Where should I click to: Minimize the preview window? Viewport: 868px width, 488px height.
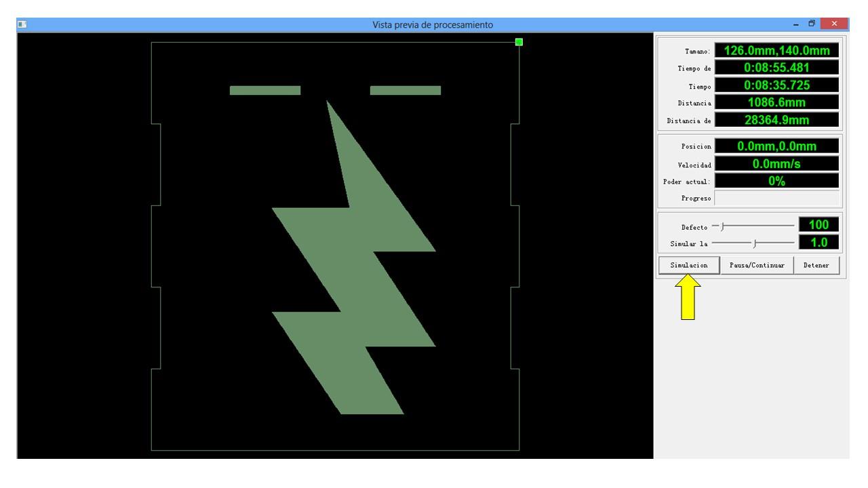point(795,25)
